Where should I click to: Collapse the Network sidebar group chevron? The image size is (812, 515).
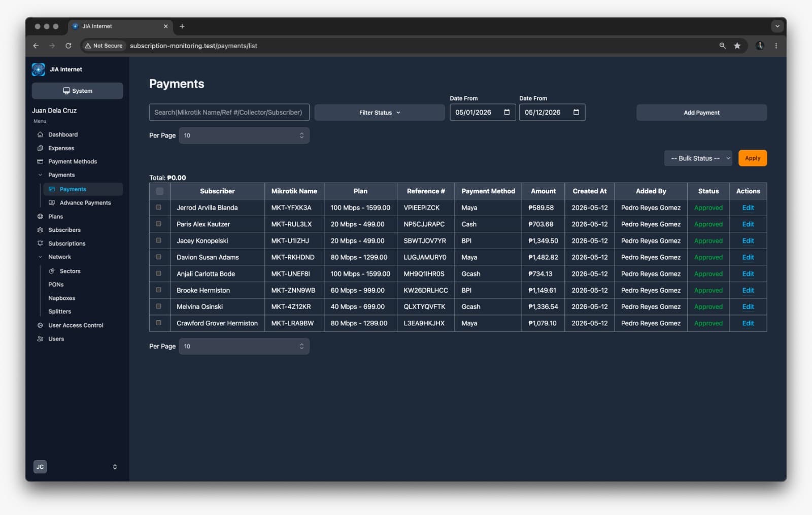(40, 257)
